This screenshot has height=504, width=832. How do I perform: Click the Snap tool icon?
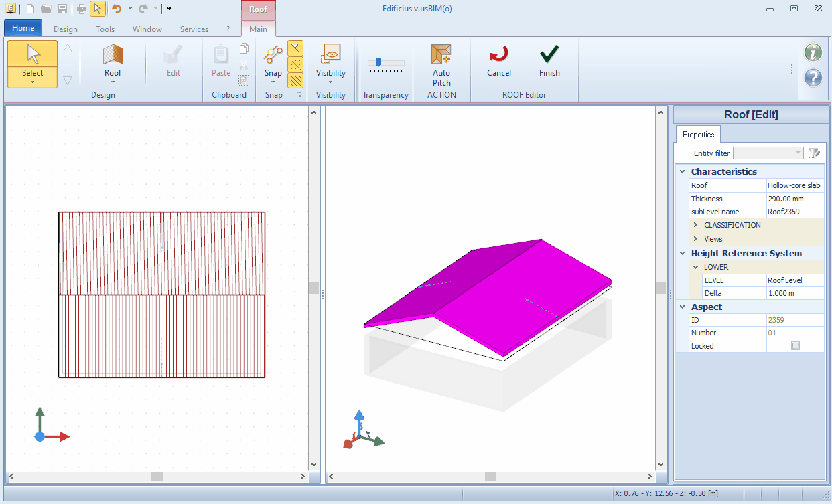click(273, 55)
